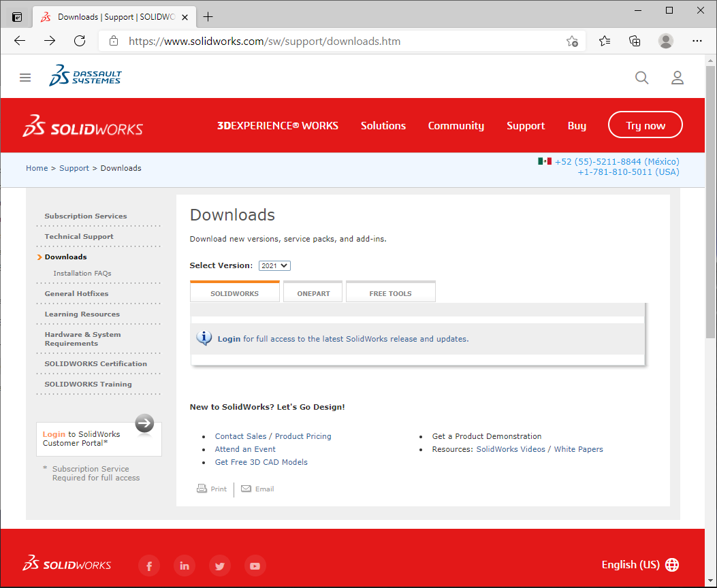The height and width of the screenshot is (588, 717).
Task: Open the Community menu
Action: coord(456,126)
